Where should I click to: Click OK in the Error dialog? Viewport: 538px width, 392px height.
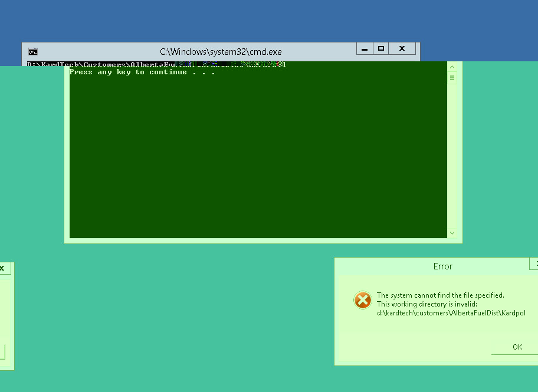517,347
